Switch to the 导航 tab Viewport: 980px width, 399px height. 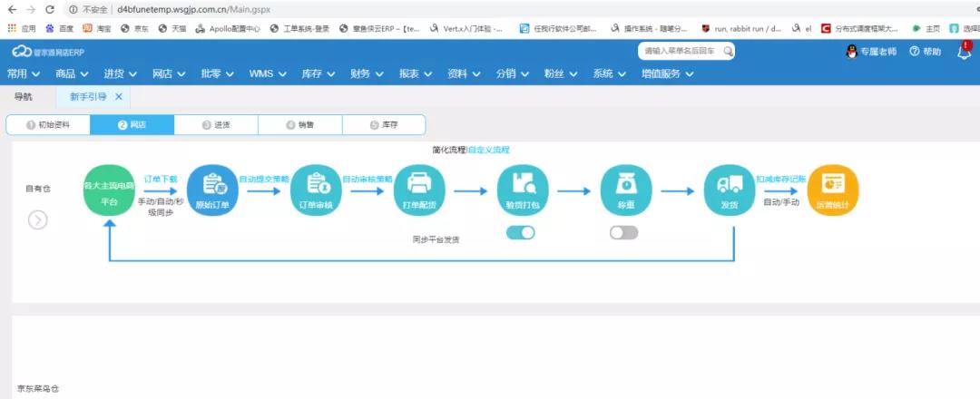(23, 96)
